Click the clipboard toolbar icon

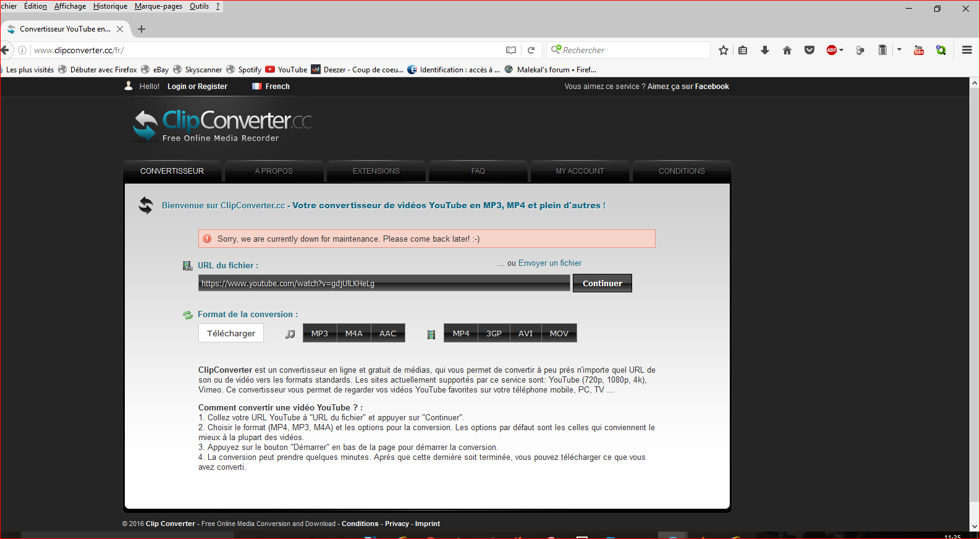(x=882, y=50)
